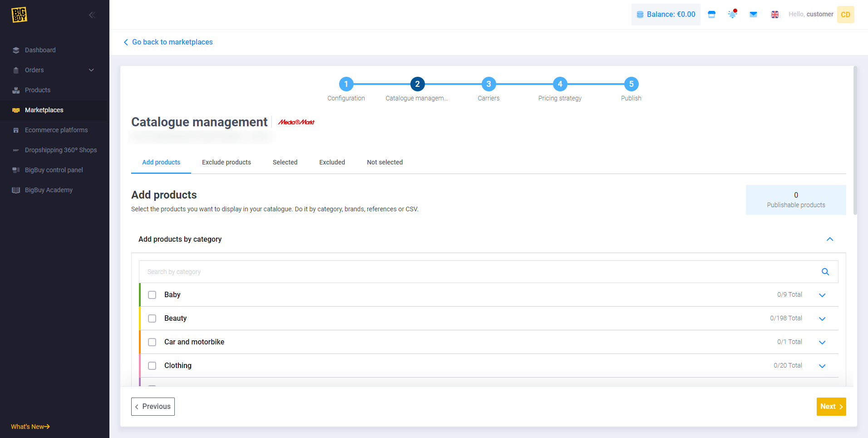Collapse the Add products by category section
The width and height of the screenshot is (868, 438).
[829, 239]
